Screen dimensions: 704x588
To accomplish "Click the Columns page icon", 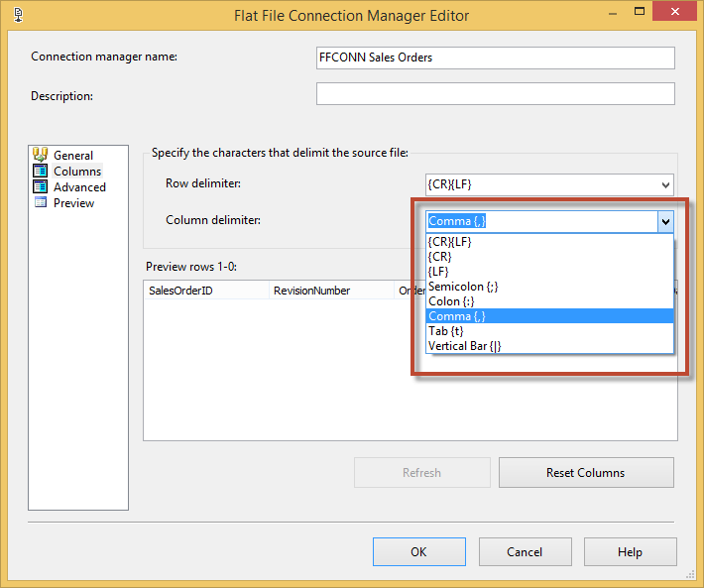I will pyautogui.click(x=41, y=171).
